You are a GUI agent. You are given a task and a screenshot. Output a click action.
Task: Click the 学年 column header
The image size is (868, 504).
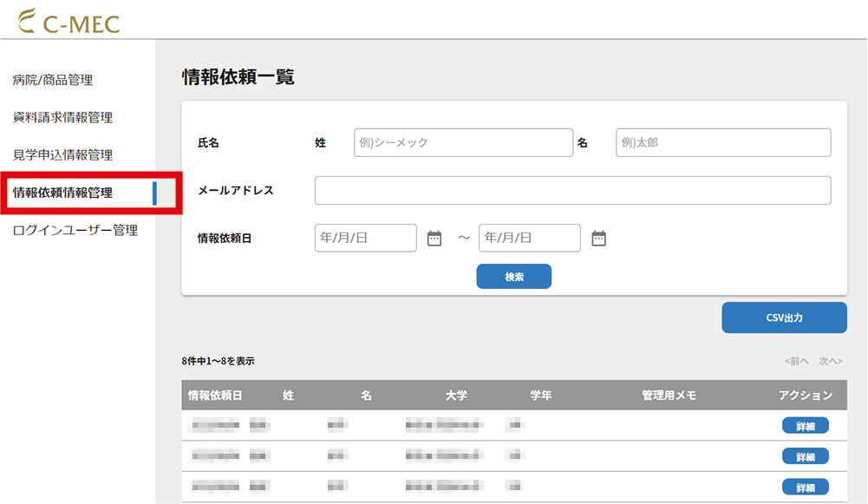click(x=541, y=396)
